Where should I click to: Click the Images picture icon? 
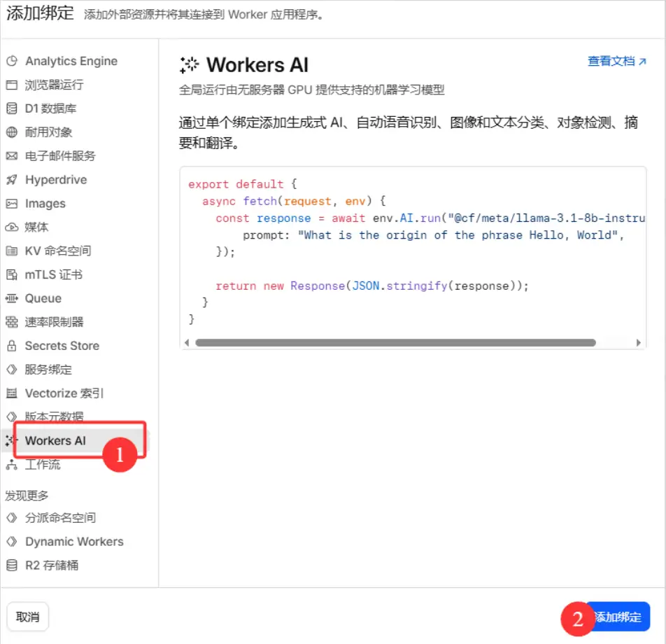[x=12, y=204]
